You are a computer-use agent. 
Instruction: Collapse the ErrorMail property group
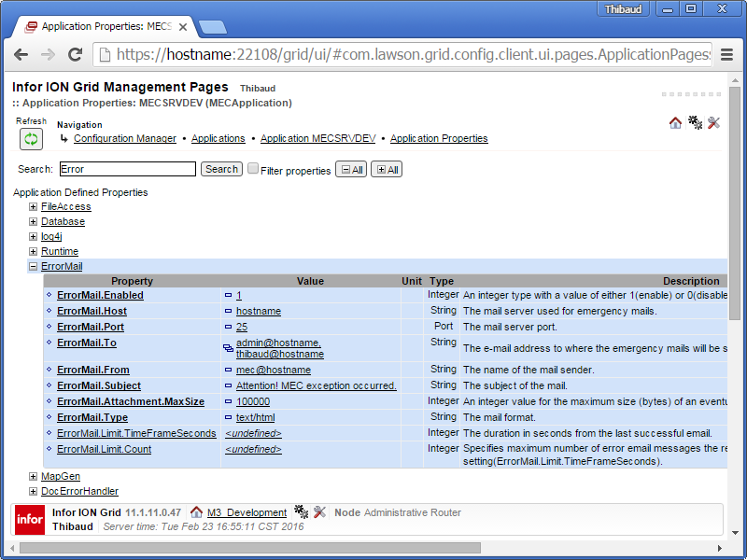tap(33, 266)
